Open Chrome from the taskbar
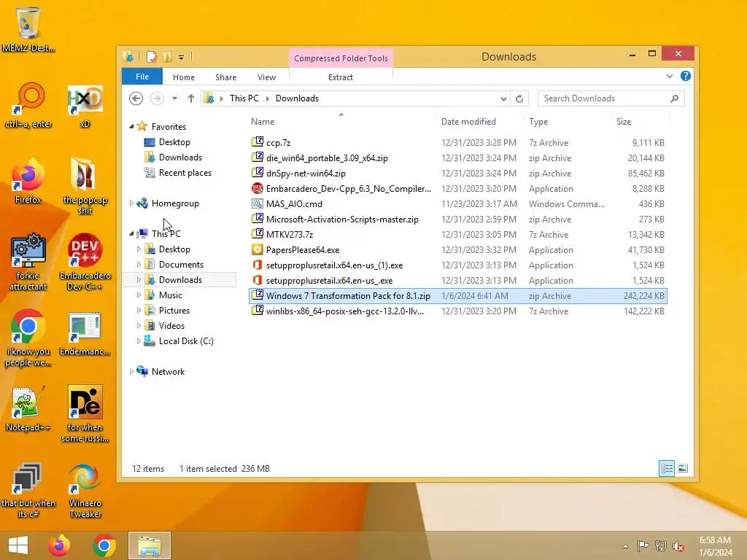The width and height of the screenshot is (747, 560). coord(104,545)
